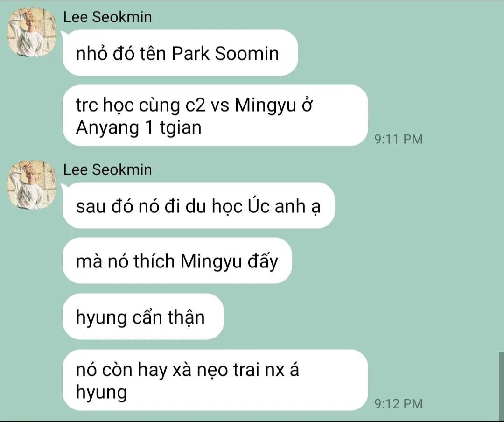The width and height of the screenshot is (504, 422).
Task: Click the name 'Park Soomin' in first message
Action: point(225,53)
